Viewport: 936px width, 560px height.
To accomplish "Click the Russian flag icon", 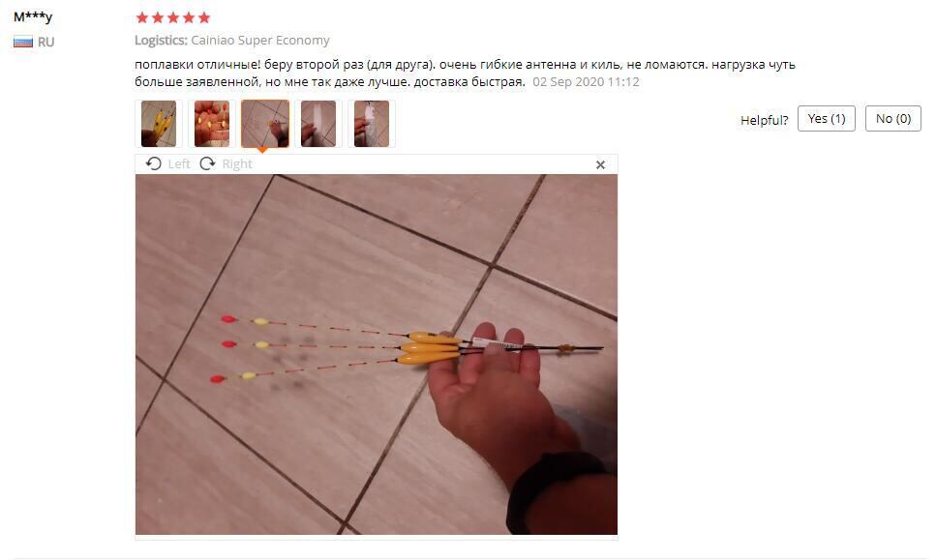I will [x=23, y=42].
